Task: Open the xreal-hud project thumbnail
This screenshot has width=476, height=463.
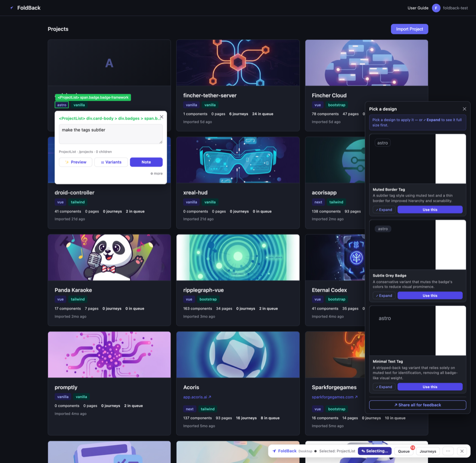Action: (238, 160)
